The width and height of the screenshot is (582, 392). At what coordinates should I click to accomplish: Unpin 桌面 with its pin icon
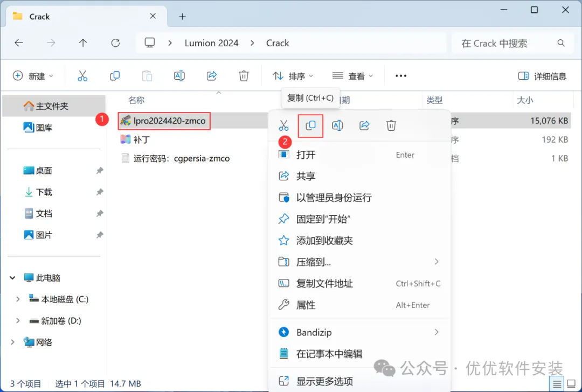(100, 171)
